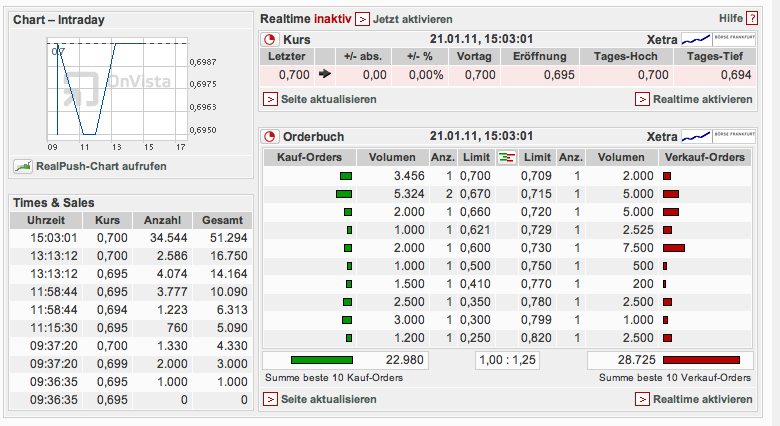Viewport: 780px width, 426px height.
Task: Activate realtime via 'Jetzt aktivieren' link
Action: pyautogui.click(x=413, y=19)
